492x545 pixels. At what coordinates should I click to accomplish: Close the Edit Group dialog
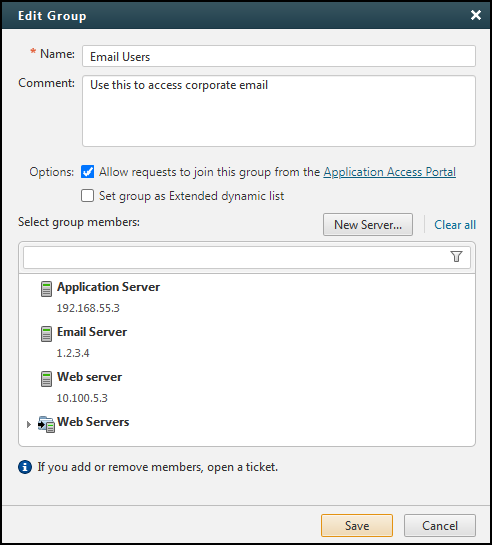[x=476, y=15]
